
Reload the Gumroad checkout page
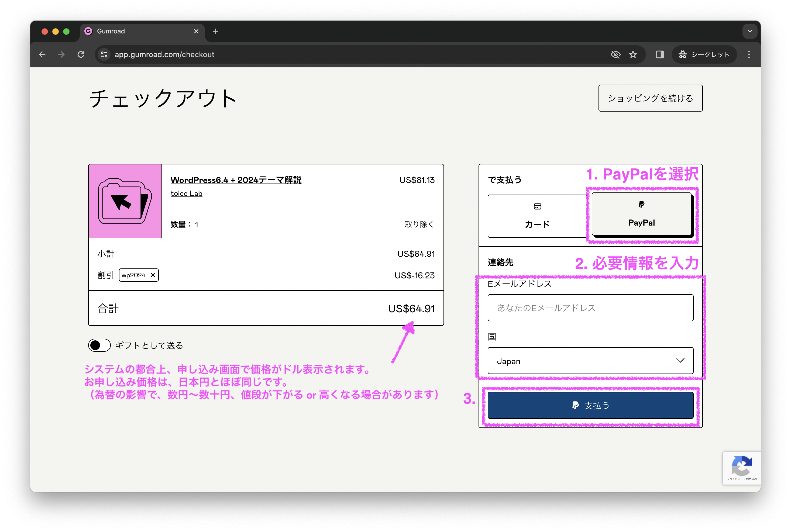(x=81, y=54)
